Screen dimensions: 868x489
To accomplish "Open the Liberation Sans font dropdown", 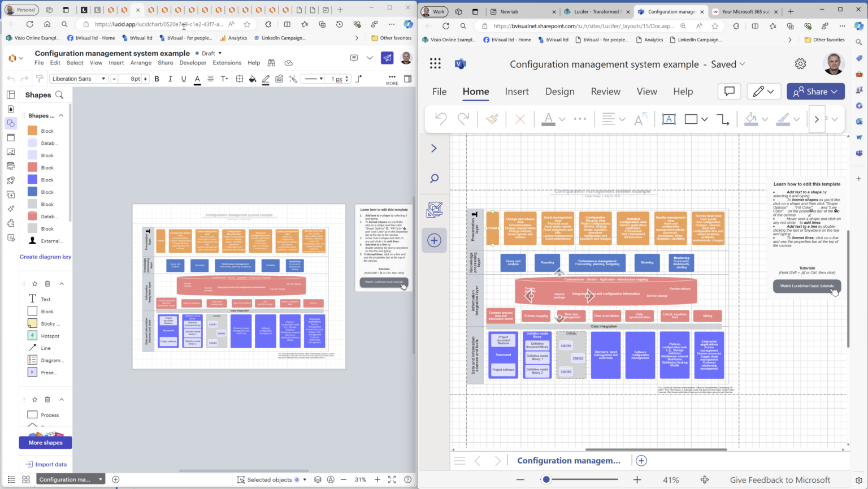I will [77, 79].
